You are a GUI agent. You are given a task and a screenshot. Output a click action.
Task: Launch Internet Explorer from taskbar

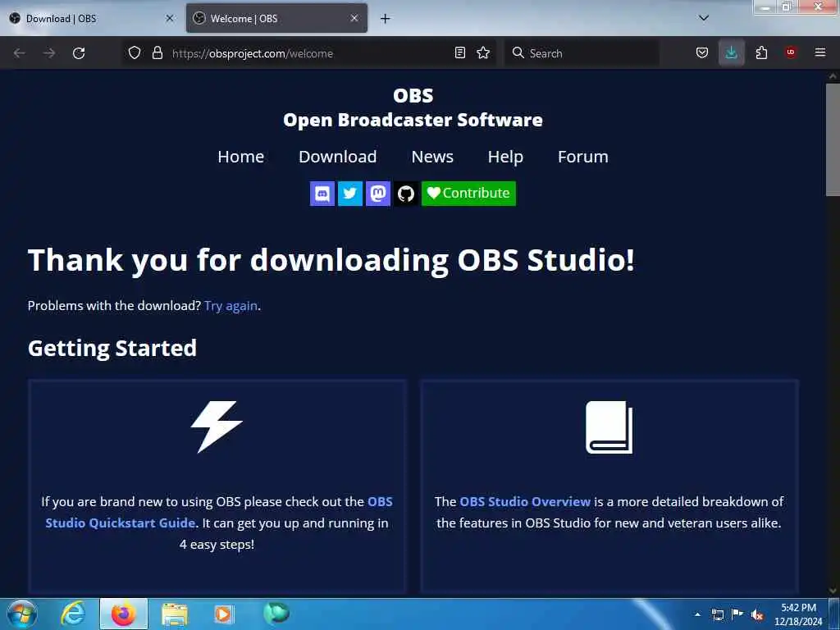pos(73,614)
